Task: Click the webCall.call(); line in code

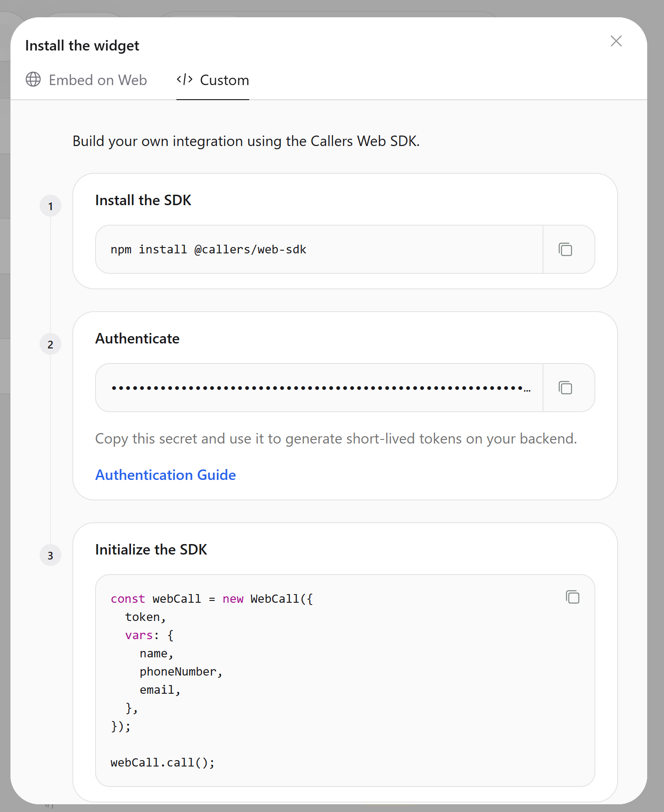Action: [x=162, y=762]
